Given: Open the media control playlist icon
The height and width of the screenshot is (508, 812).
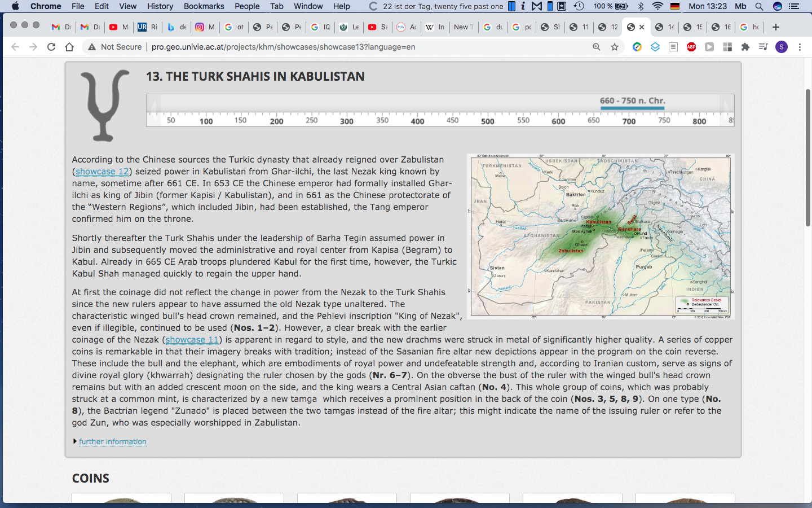Looking at the screenshot, I should click(x=764, y=47).
